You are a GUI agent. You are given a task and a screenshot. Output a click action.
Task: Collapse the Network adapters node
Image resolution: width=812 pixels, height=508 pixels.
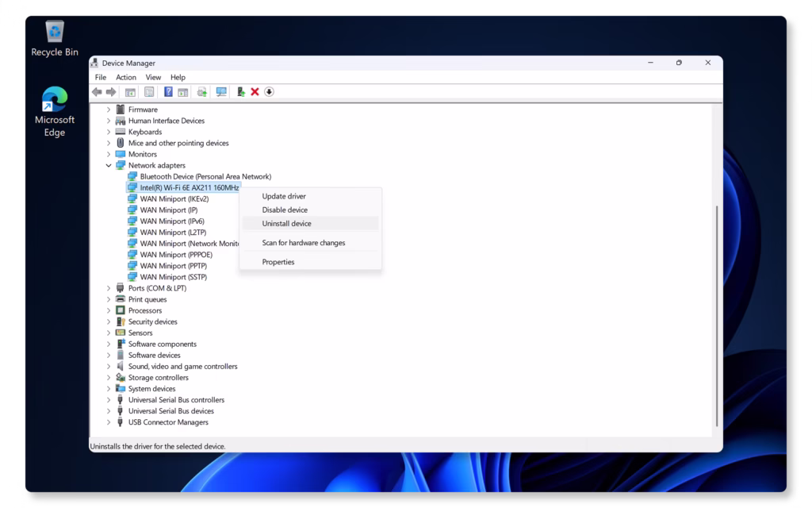108,165
